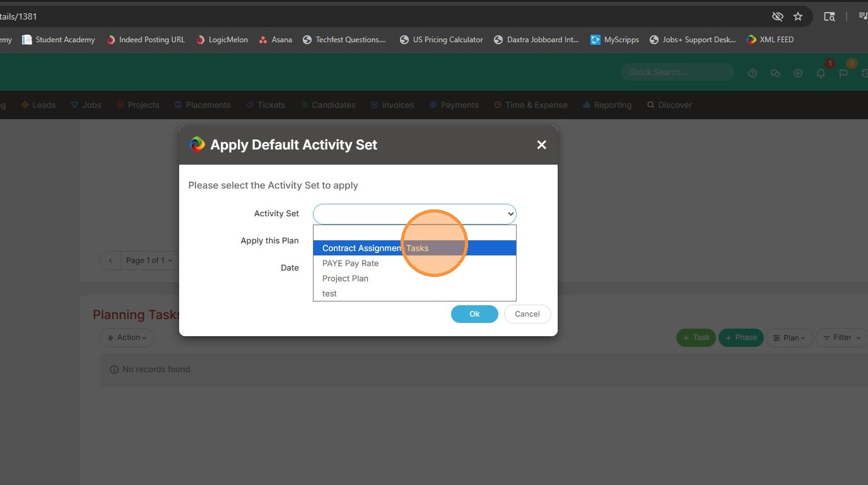The width and height of the screenshot is (868, 485).
Task: Expand the Activity Set dropdown
Action: [x=414, y=214]
